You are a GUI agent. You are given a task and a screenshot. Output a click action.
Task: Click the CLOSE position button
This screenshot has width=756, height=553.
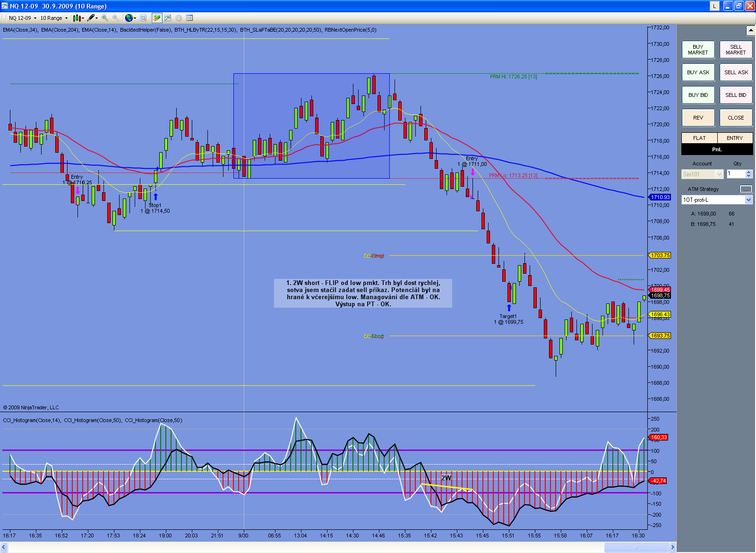coord(736,118)
